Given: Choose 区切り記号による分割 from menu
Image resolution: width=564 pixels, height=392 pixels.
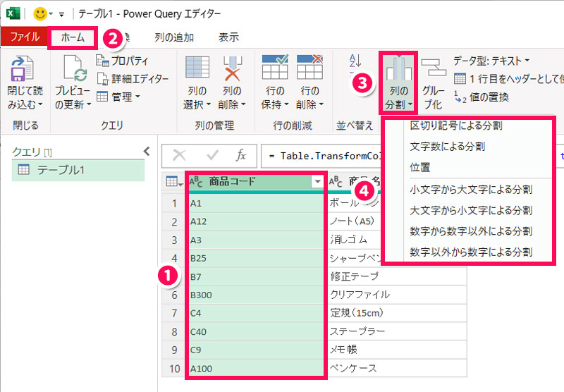Looking at the screenshot, I should [x=455, y=125].
